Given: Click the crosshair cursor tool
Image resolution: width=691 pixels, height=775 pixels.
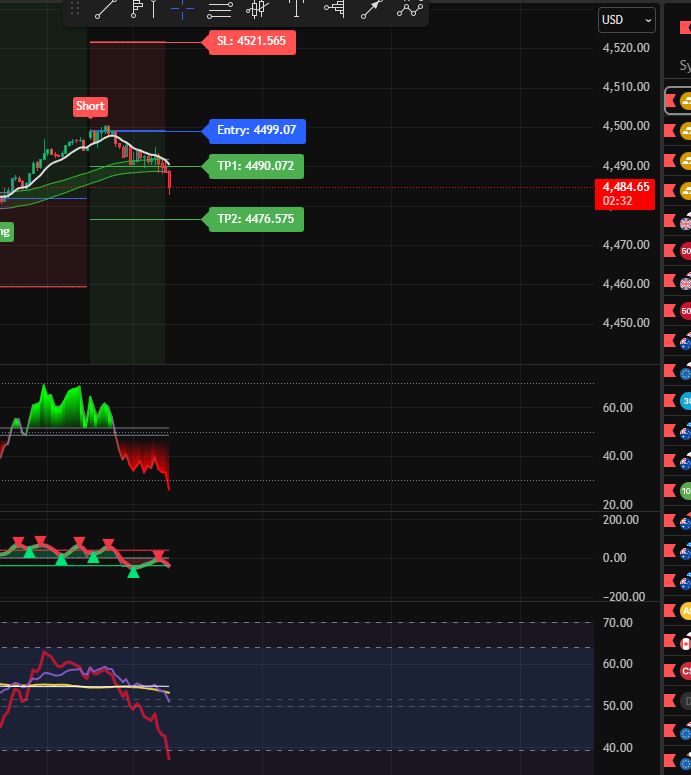Looking at the screenshot, I should pyautogui.click(x=182, y=10).
